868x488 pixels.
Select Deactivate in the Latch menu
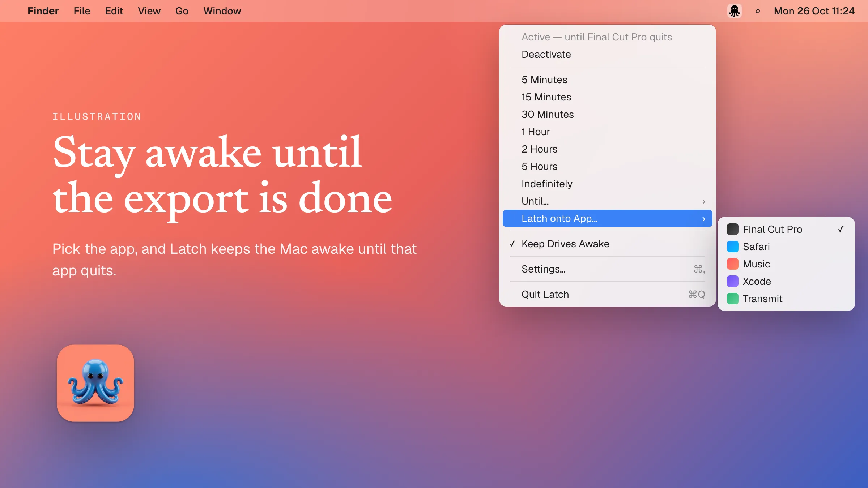click(608, 54)
